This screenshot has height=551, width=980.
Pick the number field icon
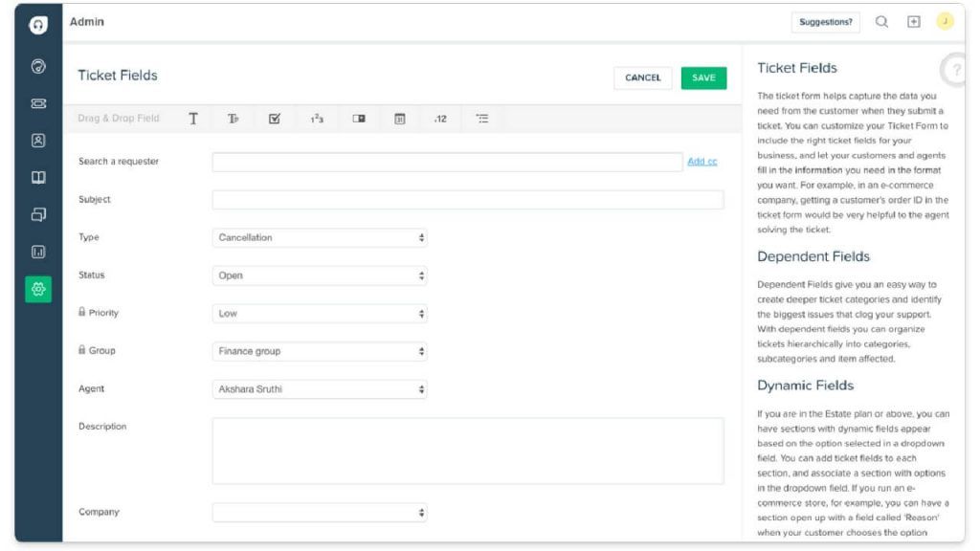[317, 119]
